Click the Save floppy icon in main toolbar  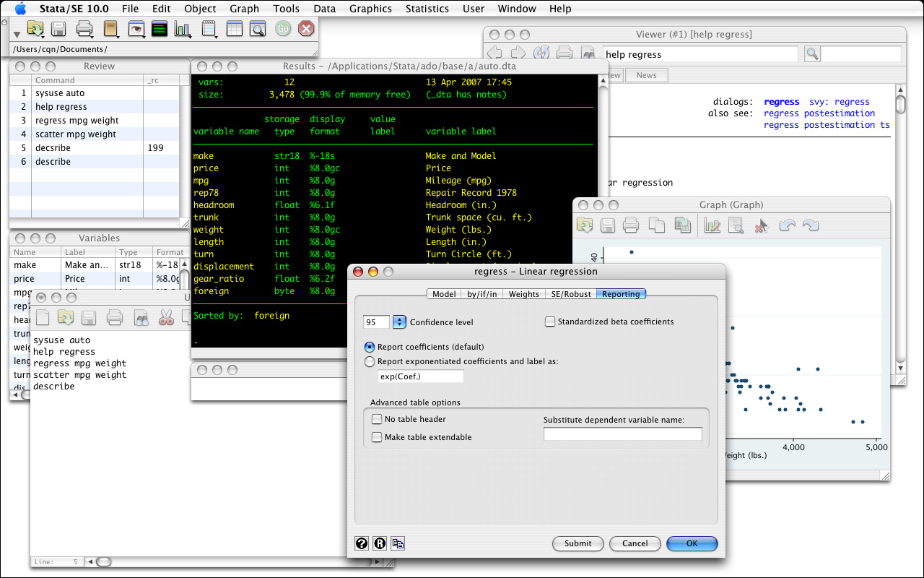tap(58, 29)
